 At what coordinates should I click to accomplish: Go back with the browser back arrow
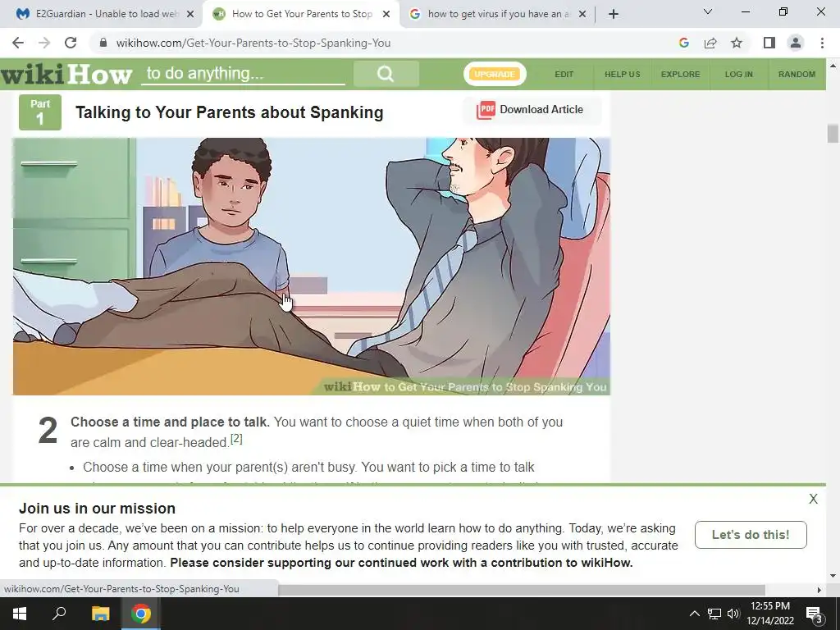(18, 43)
